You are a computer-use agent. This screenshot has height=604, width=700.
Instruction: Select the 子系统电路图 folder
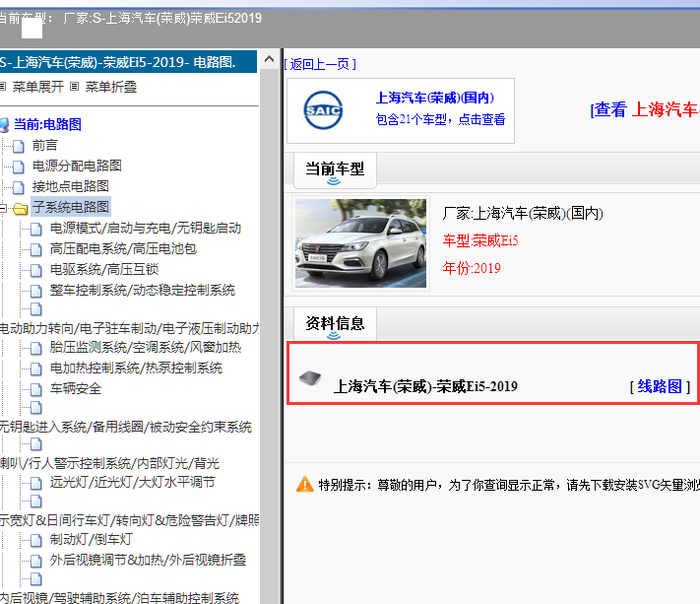tap(71, 207)
